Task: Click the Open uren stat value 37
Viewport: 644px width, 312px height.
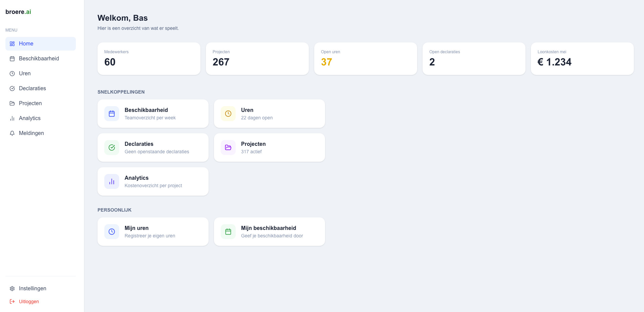Action: point(326,62)
